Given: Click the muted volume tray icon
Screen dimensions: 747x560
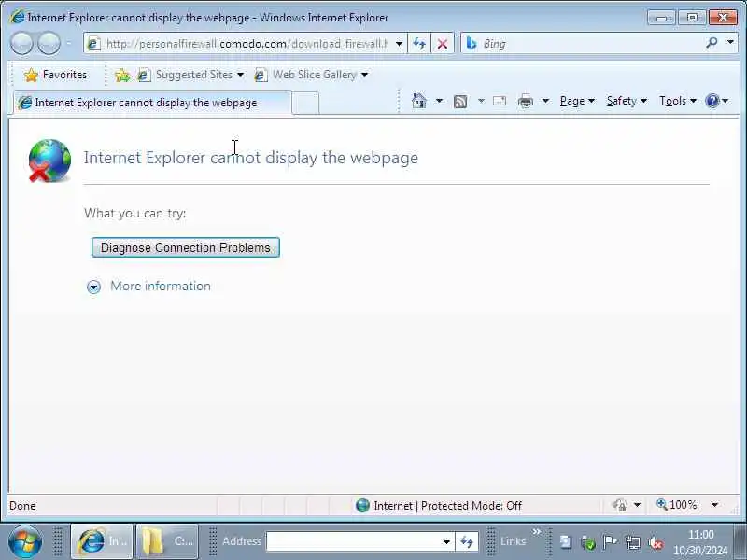Looking at the screenshot, I should (655, 542).
